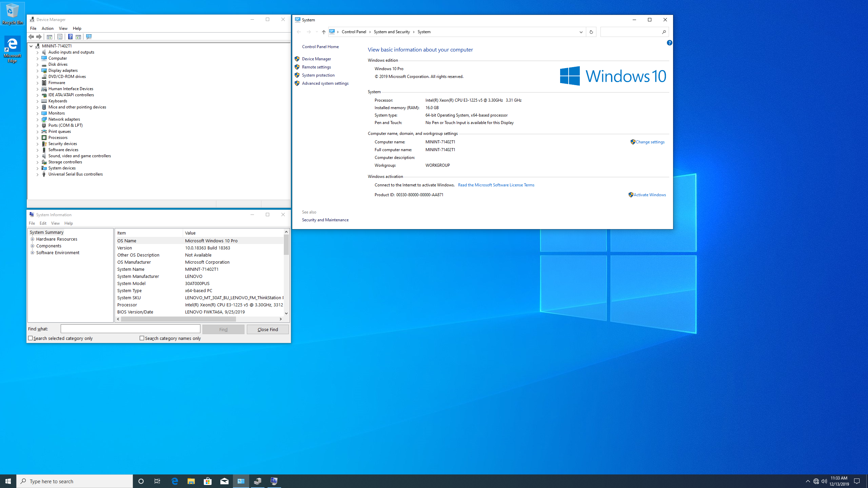Viewport: 868px width, 488px height.
Task: Open address bar history dropdown in System window
Action: (x=581, y=32)
